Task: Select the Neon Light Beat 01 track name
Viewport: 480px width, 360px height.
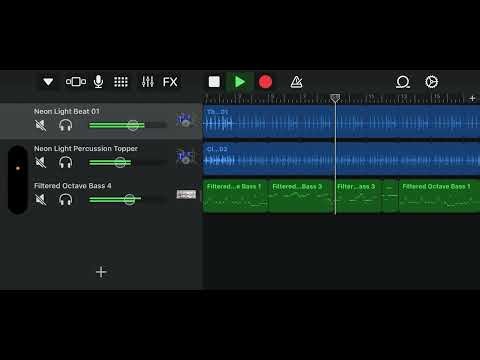Action: click(x=67, y=111)
